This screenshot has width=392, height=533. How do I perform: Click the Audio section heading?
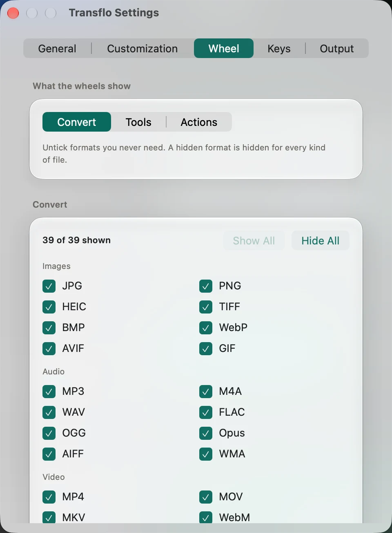[53, 372]
